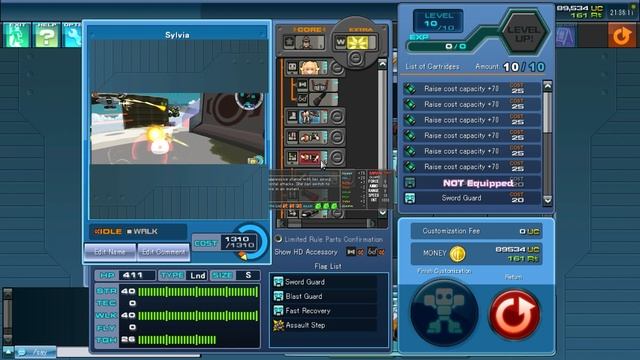
Task: Click cartridge list scroll down arrow
Action: coord(547,200)
